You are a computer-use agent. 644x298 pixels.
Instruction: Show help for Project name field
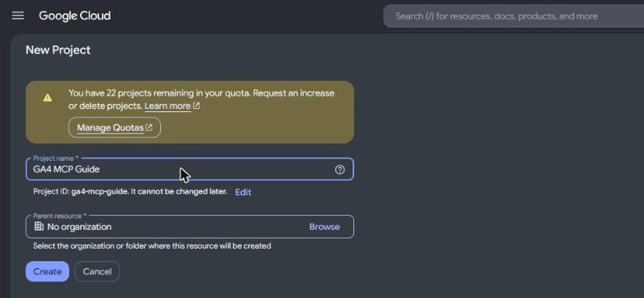coord(339,169)
